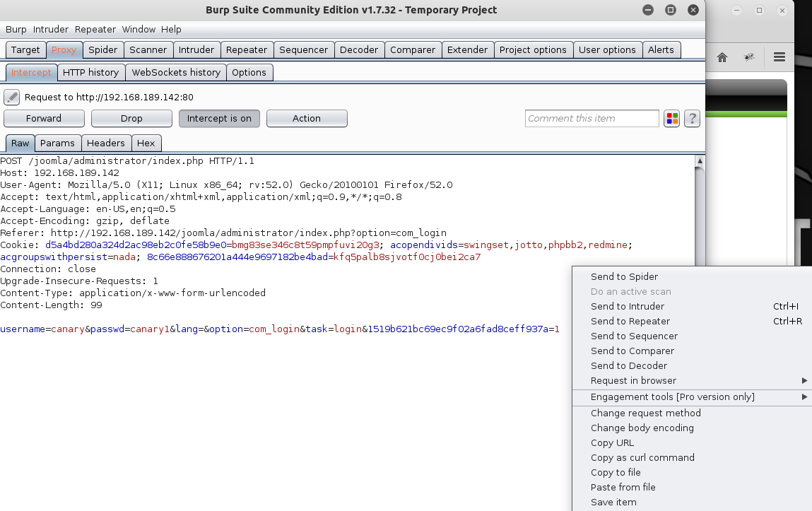Viewport: 812px width, 511px height.
Task: Switch to the Scanner tab
Action: click(x=148, y=49)
